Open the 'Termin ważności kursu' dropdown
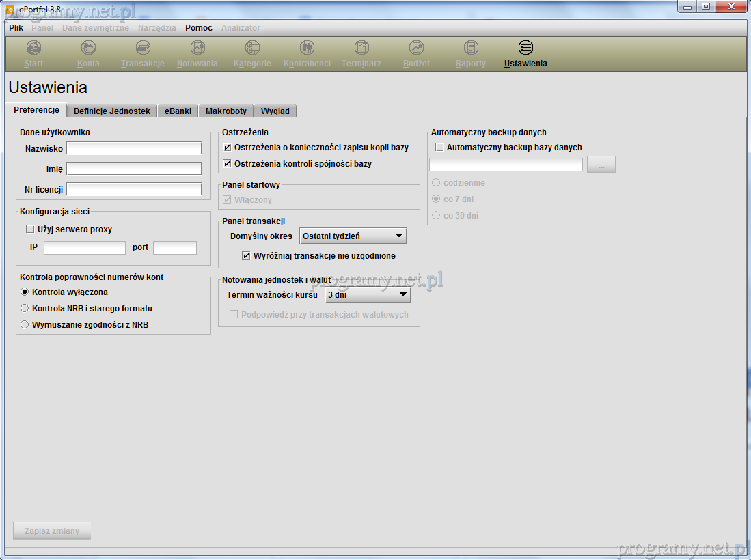The width and height of the screenshot is (751, 560). [367, 295]
